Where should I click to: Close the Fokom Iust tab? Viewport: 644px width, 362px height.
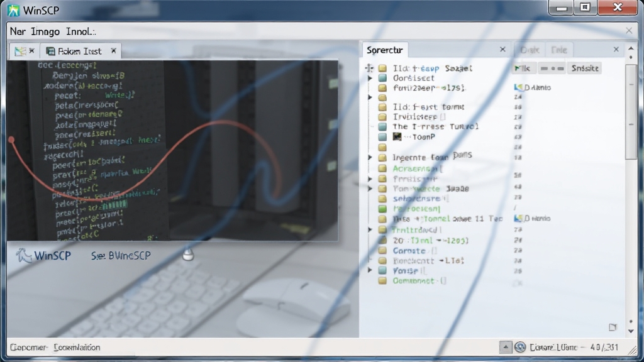[x=114, y=50]
